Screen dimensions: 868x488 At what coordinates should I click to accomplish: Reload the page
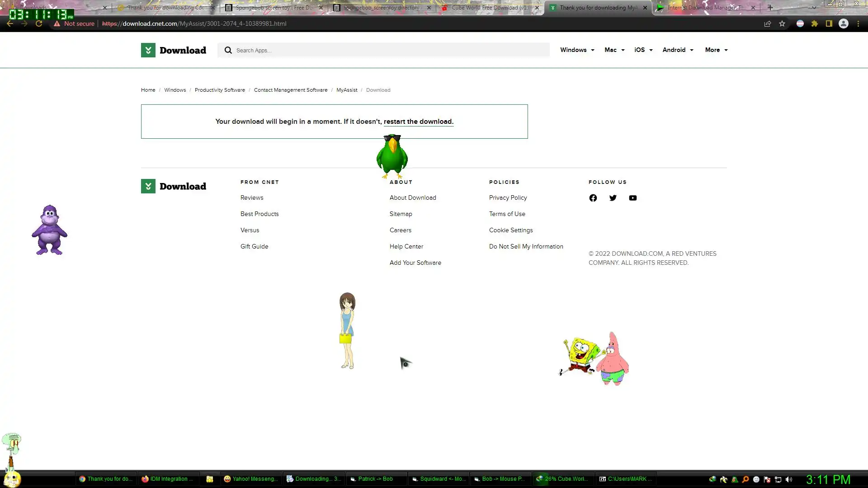pyautogui.click(x=39, y=24)
